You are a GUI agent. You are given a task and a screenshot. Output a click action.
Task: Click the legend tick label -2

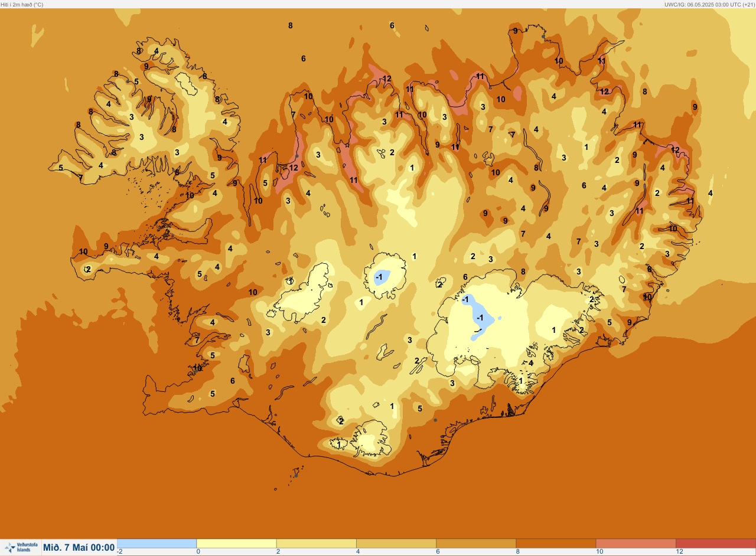(120, 551)
